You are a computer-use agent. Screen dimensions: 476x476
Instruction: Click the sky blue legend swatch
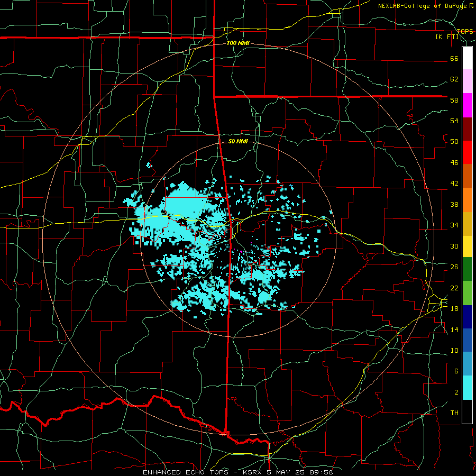click(x=467, y=364)
